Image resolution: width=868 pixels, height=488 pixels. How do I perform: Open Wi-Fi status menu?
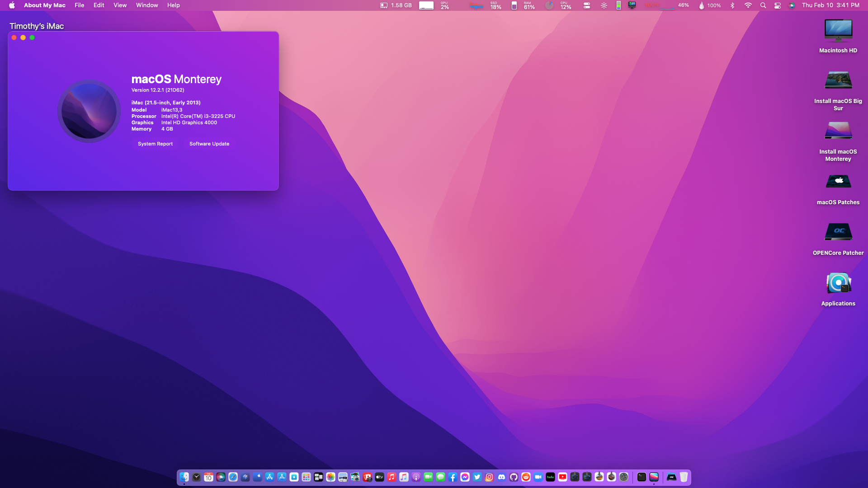tap(748, 5)
